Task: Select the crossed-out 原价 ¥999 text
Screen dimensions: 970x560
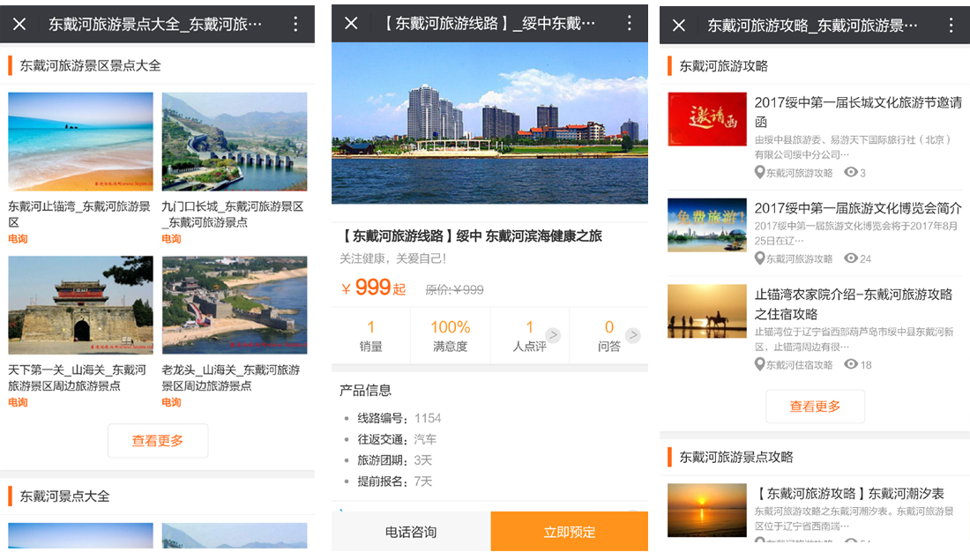Action: 455,289
